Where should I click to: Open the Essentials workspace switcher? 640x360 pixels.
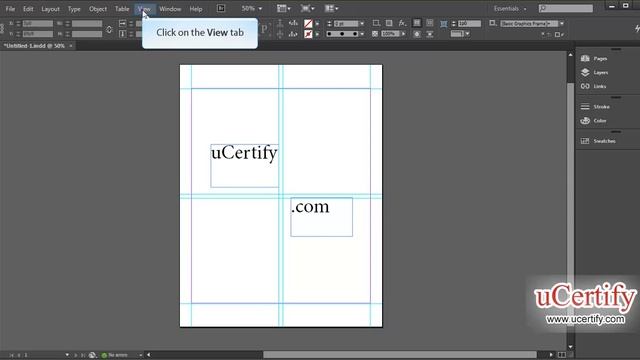coord(510,9)
